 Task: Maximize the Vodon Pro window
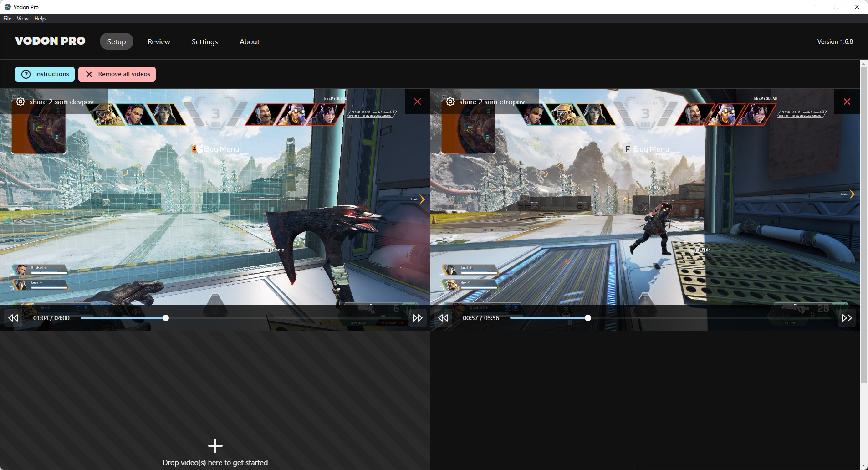point(836,7)
